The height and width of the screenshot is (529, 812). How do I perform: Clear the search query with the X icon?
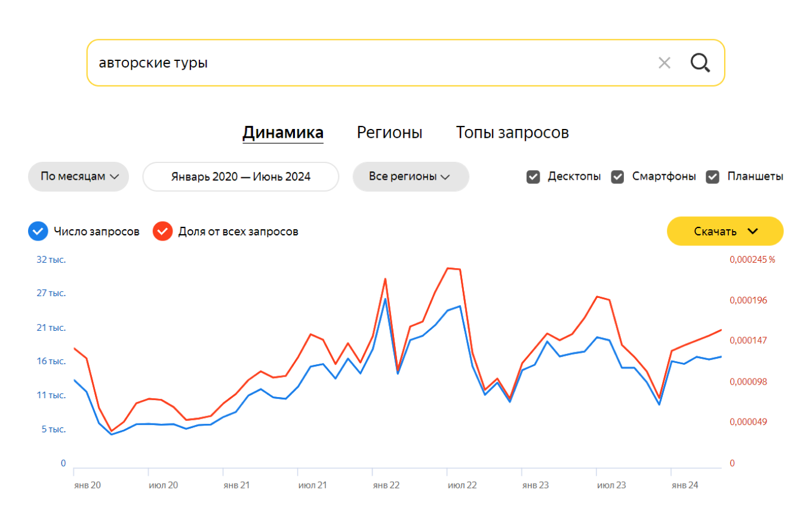point(664,63)
